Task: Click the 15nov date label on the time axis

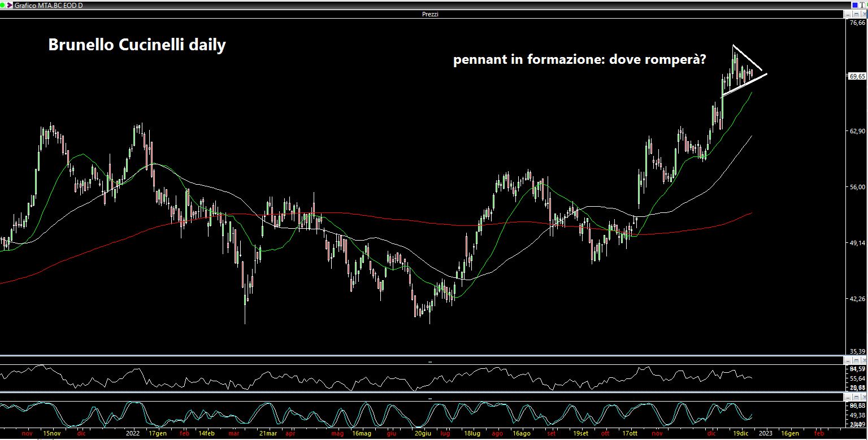Action: 51,434
